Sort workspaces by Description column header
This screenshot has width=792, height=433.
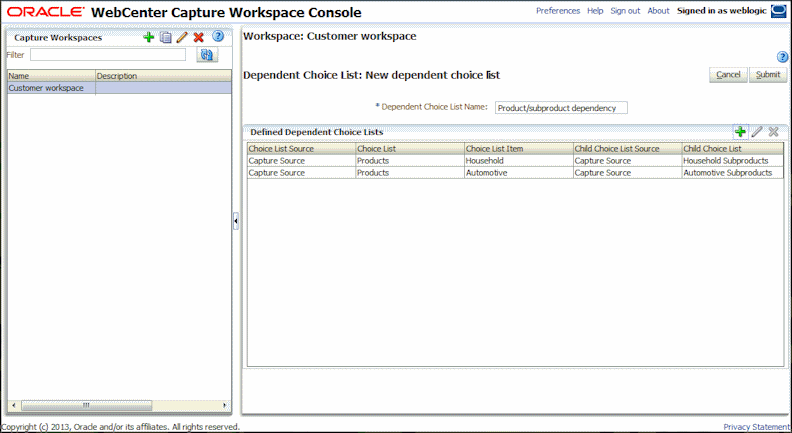(x=164, y=76)
